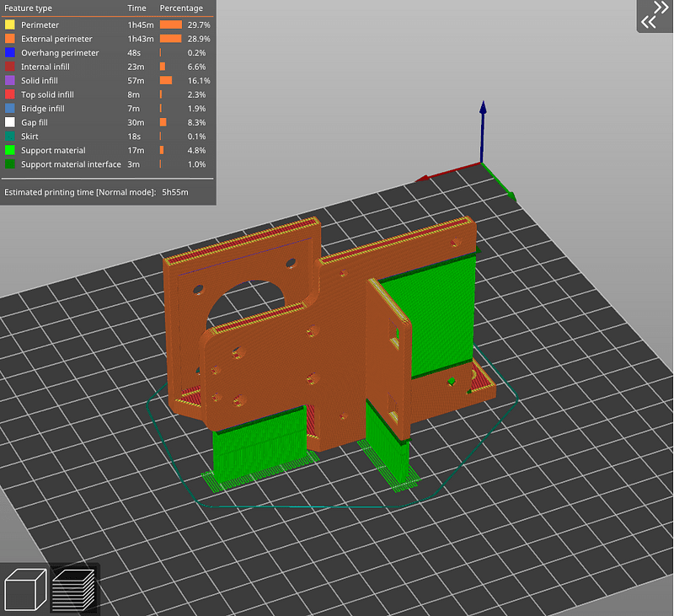Toggle Perimeter yellow color swatch
Image resolution: width=674 pixels, height=616 pixels.
click(9, 25)
